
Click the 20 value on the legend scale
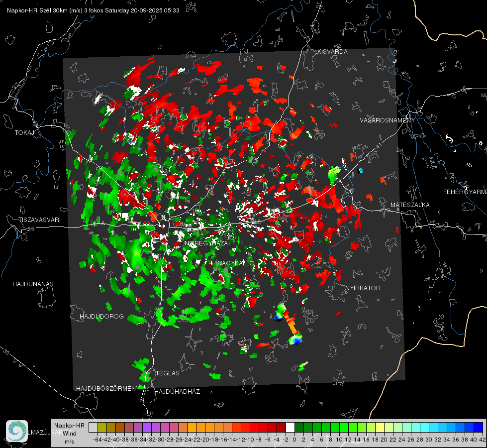click(x=384, y=440)
